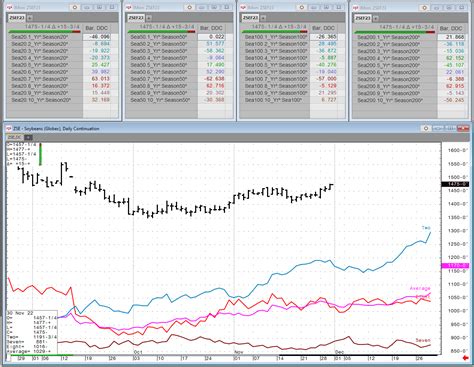Viewport: 474px width, 367px height.
Task: Click link icon in Sea100 monitor title bar
Action: click(x=314, y=7)
